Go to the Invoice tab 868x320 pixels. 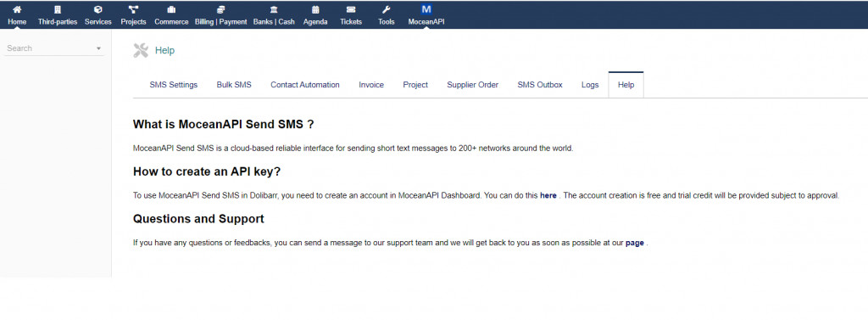click(371, 85)
